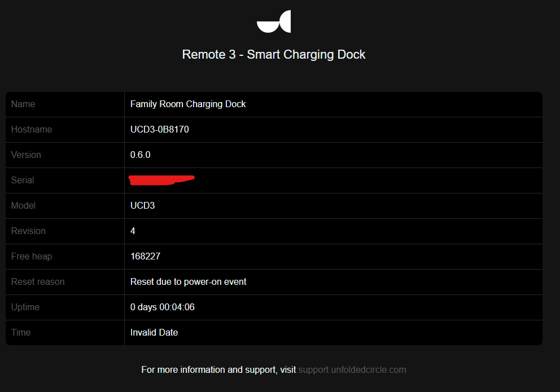
Task: Click the revision value 4
Action: click(x=133, y=231)
